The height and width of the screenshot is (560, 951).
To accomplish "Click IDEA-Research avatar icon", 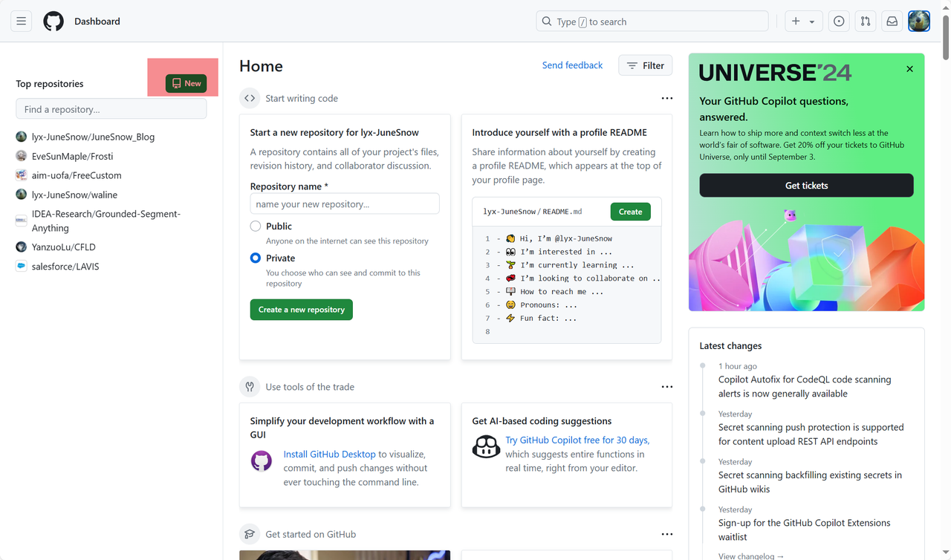I will point(22,221).
